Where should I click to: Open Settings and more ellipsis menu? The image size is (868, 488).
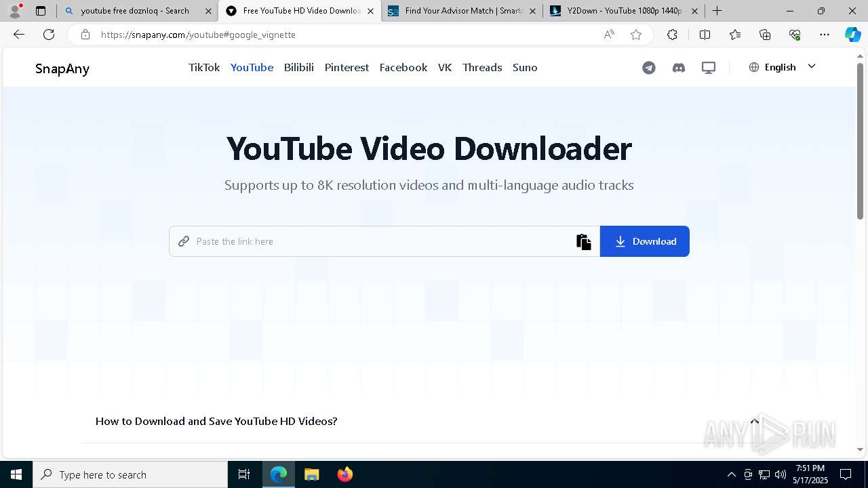825,35
